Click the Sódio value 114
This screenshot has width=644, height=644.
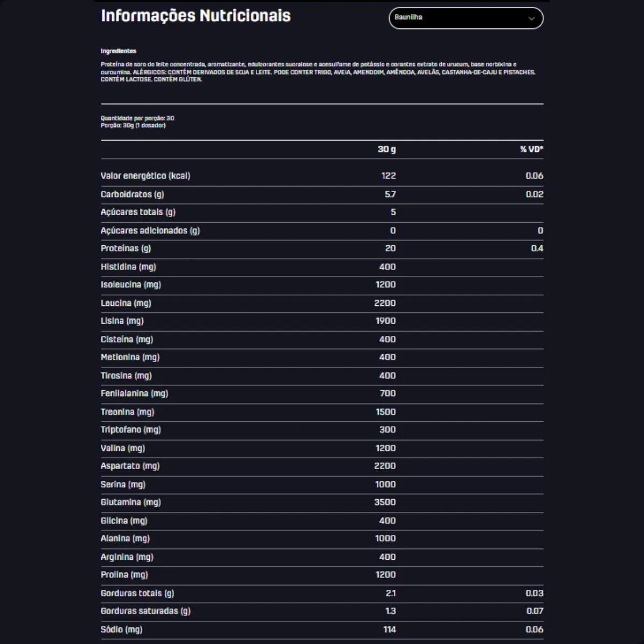pos(389,630)
